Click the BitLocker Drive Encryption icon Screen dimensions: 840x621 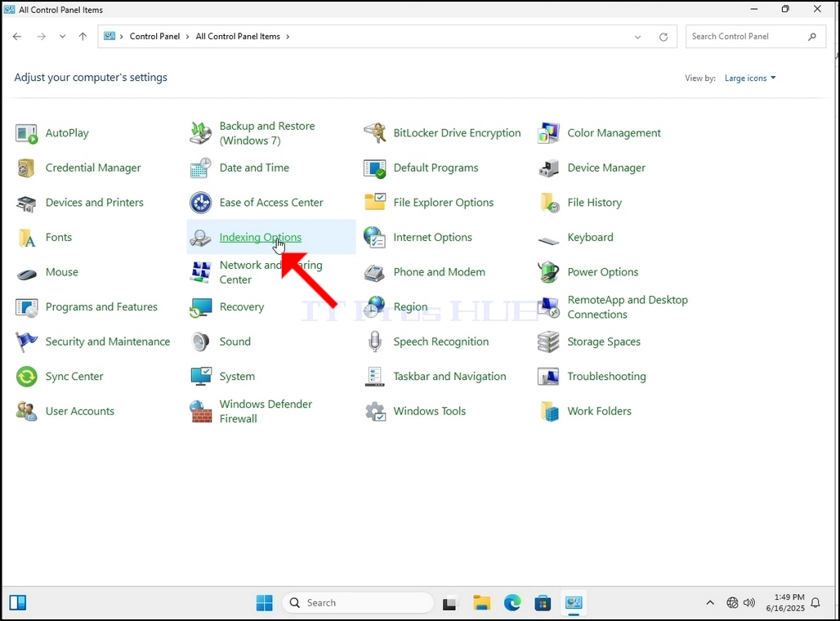point(374,133)
